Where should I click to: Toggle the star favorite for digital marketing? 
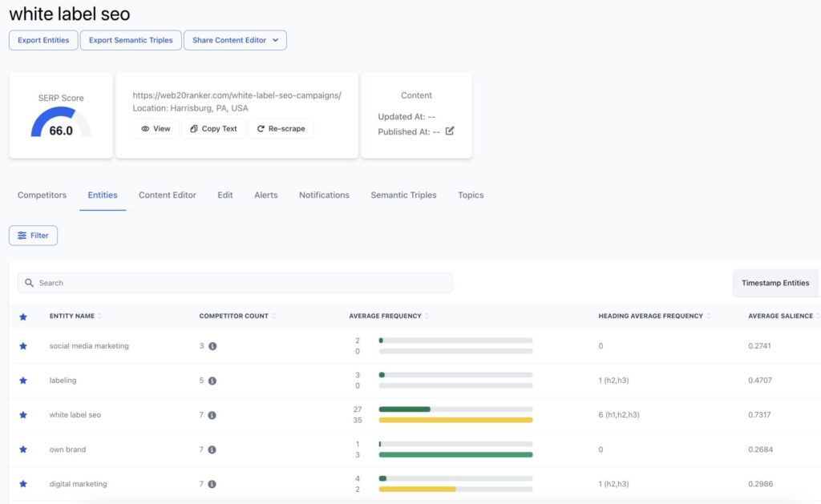click(22, 483)
